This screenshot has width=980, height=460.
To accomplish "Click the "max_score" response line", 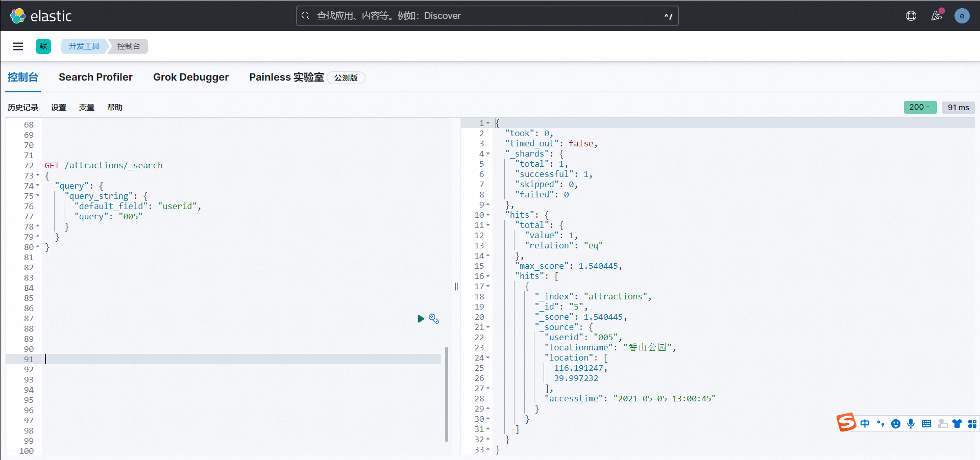I will [x=569, y=266].
